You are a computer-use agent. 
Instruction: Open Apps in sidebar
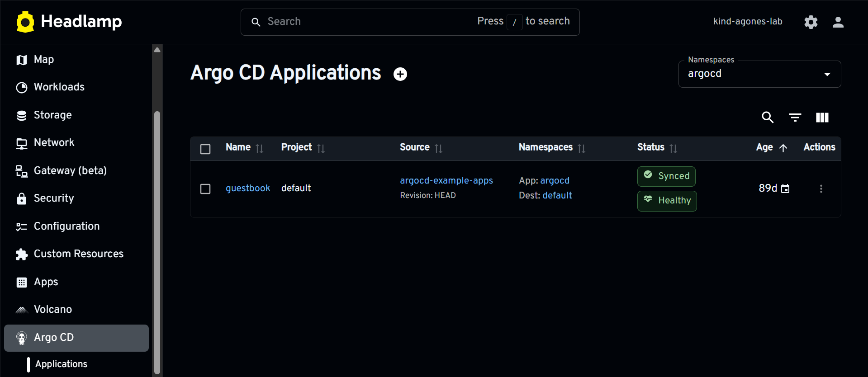click(x=76, y=282)
